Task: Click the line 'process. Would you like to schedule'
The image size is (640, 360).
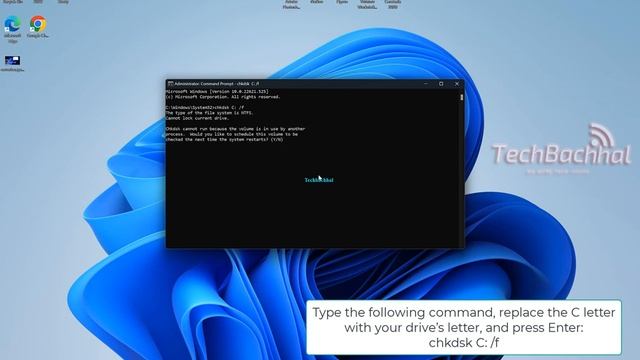Action: (x=232, y=134)
